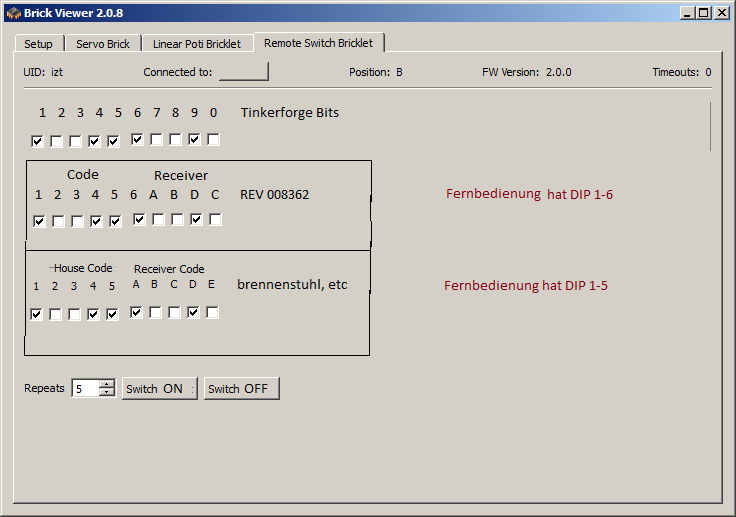Click the Switch OFF button
The width and height of the screenshot is (736, 517).
242,388
